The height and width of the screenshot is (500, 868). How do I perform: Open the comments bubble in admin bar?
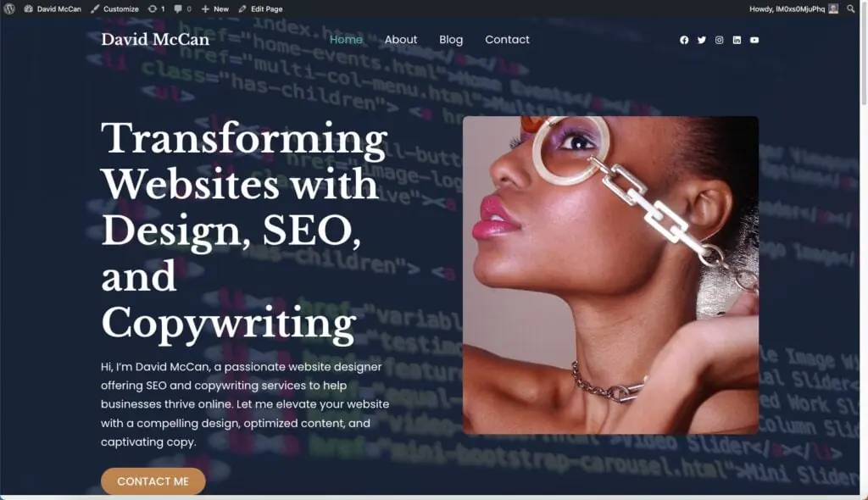[x=183, y=8]
